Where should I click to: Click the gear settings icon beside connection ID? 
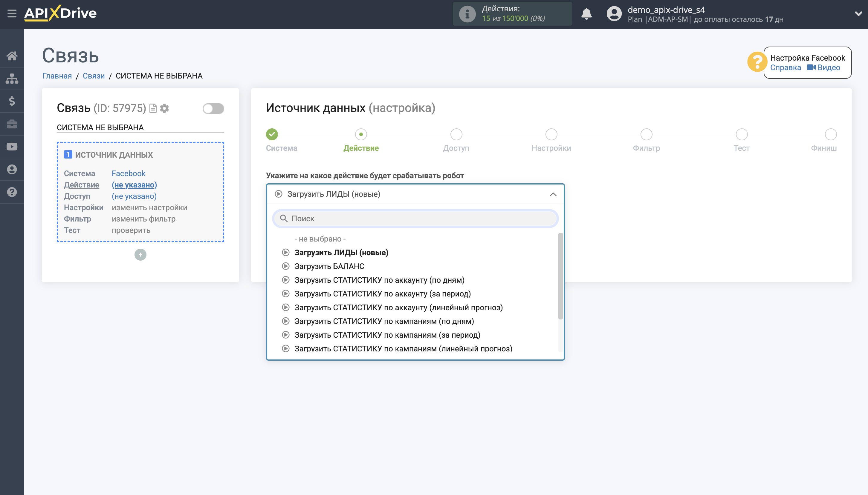[165, 108]
